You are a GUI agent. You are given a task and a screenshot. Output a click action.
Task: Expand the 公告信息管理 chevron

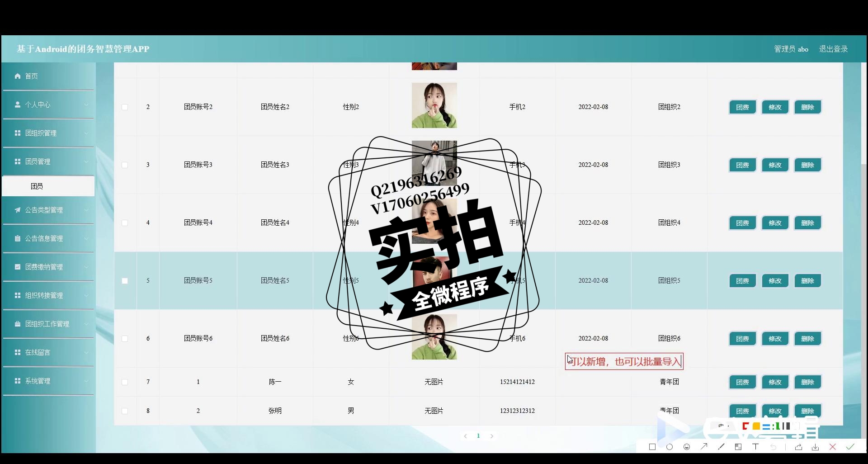click(86, 238)
